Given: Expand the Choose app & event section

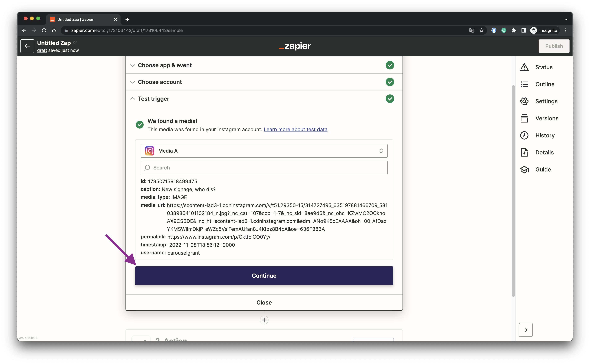Looking at the screenshot, I should click(264, 65).
